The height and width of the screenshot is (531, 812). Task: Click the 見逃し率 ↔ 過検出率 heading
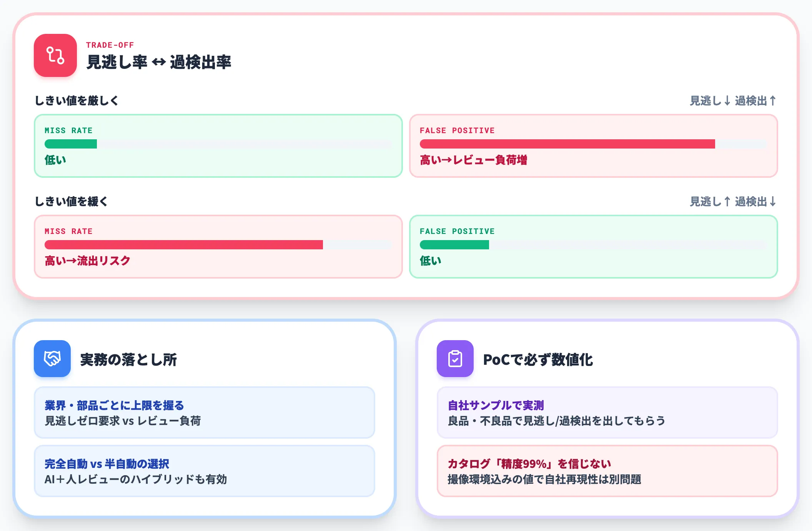coord(159,62)
